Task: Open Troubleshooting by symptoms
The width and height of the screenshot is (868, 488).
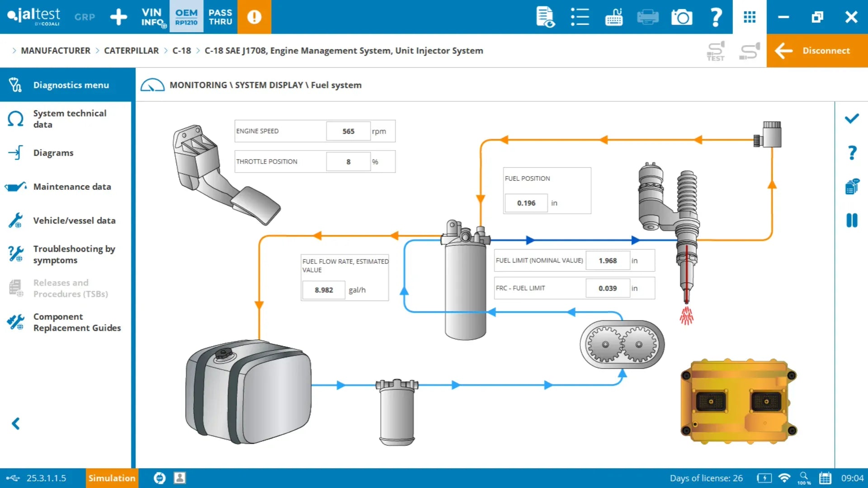Action: pos(66,254)
